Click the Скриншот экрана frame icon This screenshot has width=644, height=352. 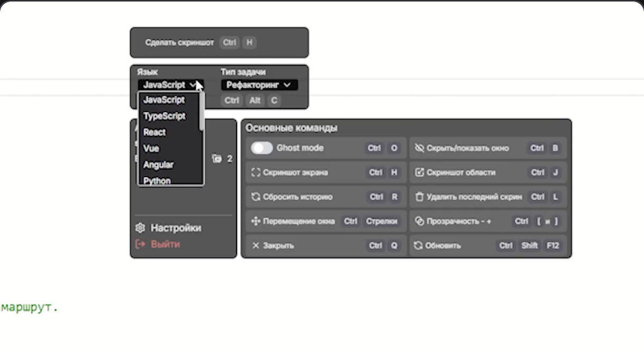coord(256,172)
